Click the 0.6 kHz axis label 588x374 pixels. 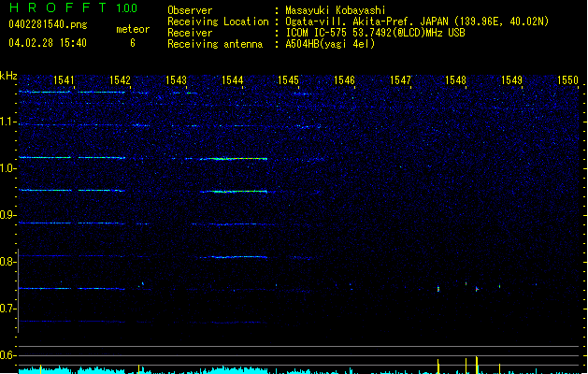coord(7,355)
